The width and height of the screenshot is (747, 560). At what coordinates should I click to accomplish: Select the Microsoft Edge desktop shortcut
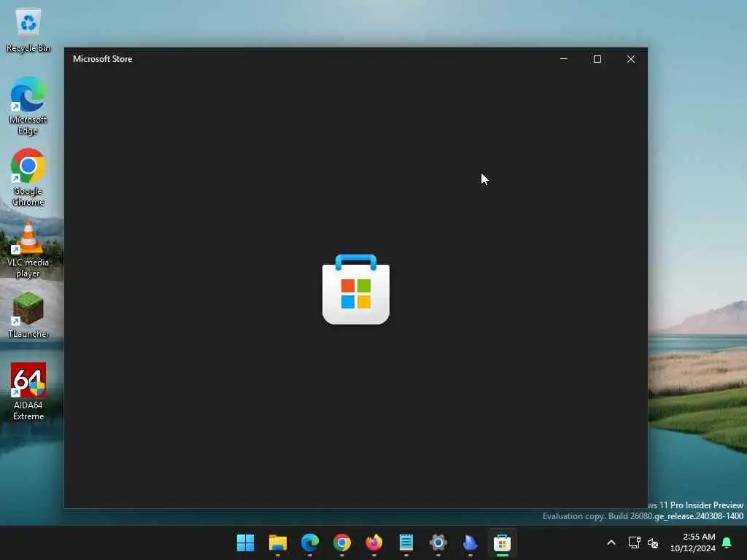28,106
